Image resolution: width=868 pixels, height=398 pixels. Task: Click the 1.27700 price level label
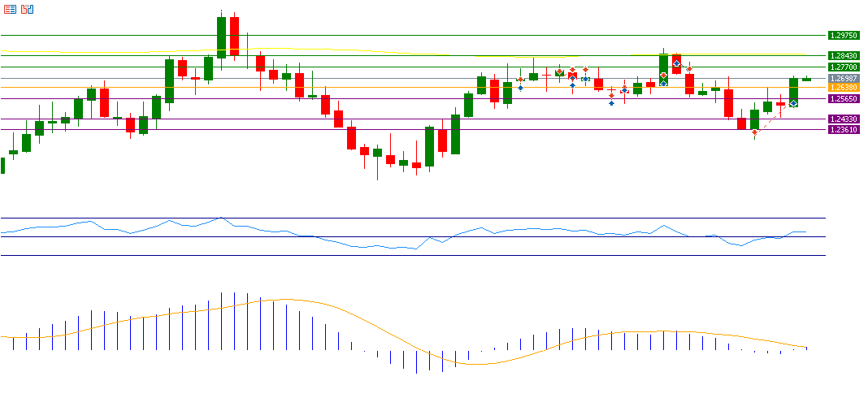click(x=843, y=67)
